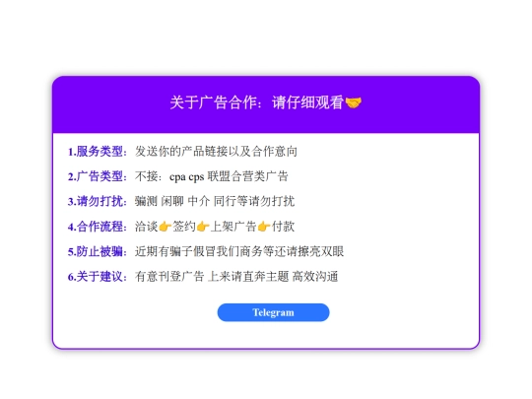Click the text 近期有骗子假冒我们商务等还请擦亮双眼
532x399 pixels.
point(239,251)
